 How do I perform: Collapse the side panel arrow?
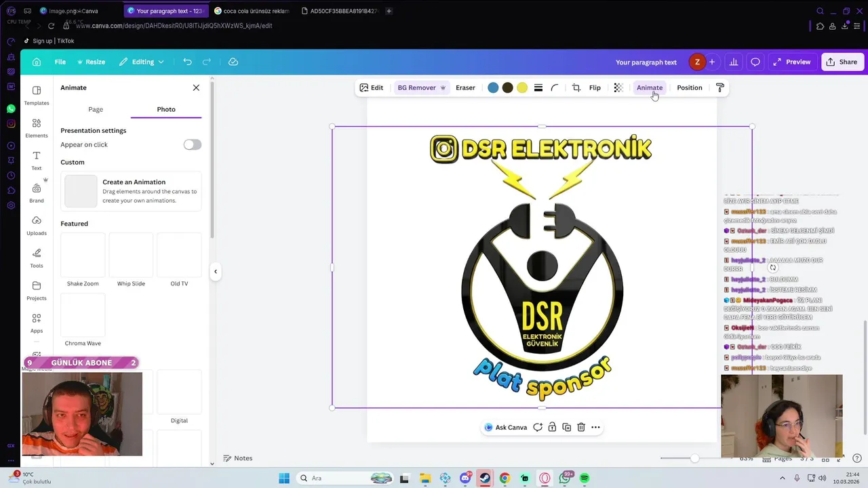[x=216, y=272]
